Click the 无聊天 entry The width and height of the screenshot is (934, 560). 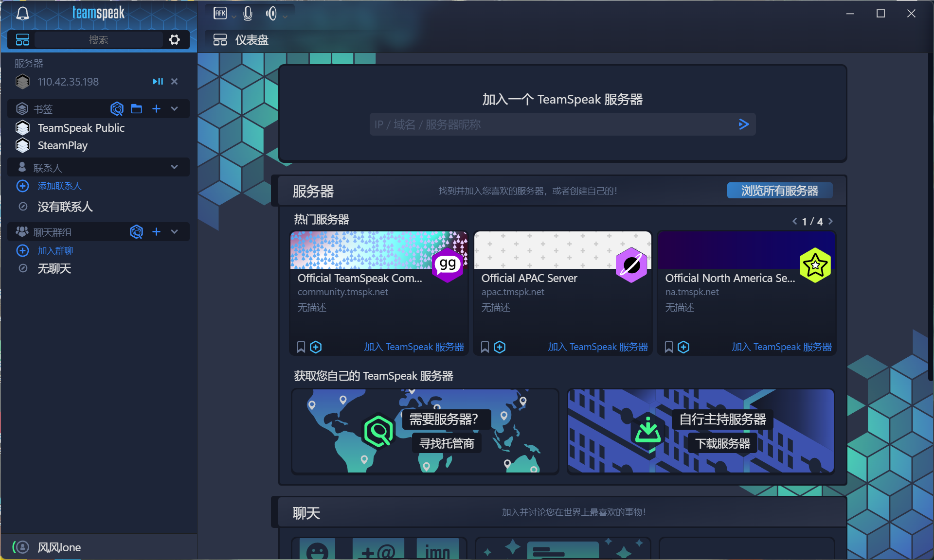click(54, 268)
